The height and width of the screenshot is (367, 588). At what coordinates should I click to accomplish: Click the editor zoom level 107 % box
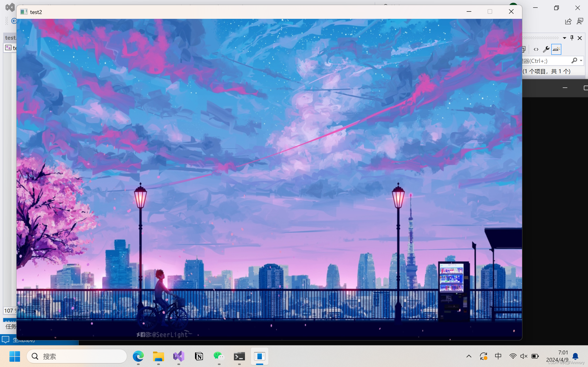coord(10,311)
